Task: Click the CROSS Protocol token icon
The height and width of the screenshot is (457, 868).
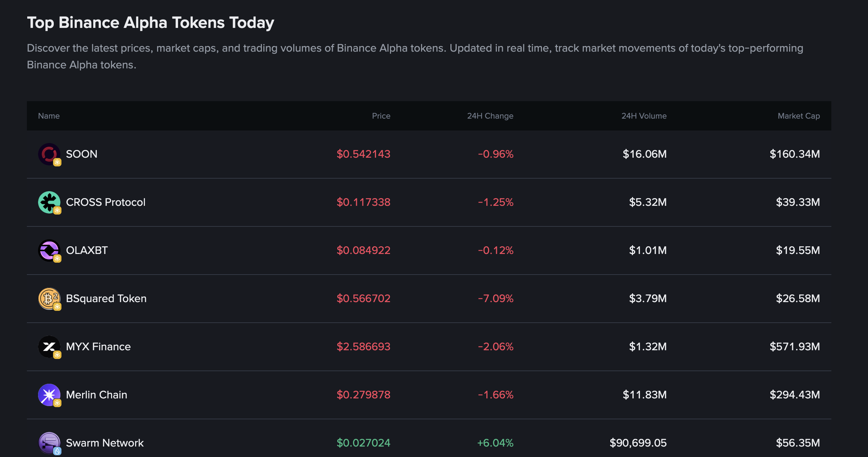Action: (x=49, y=202)
